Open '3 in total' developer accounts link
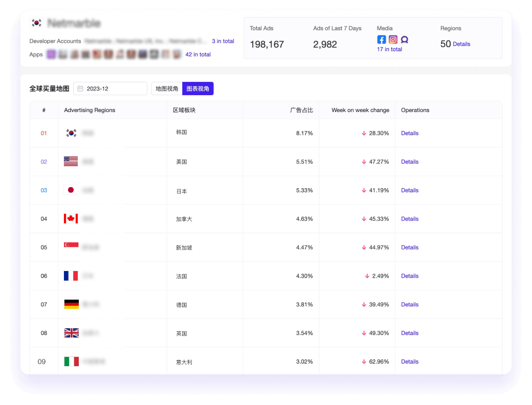This screenshot has width=532, height=405. [x=223, y=41]
